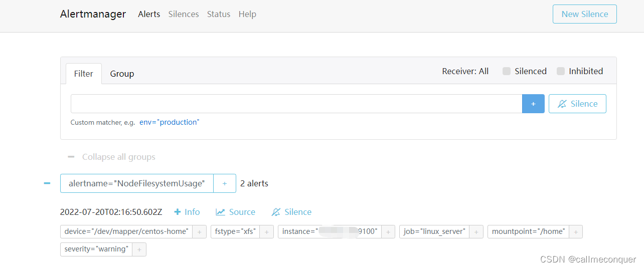This screenshot has height=269, width=644.
Task: Go to Silences page
Action: click(x=184, y=14)
